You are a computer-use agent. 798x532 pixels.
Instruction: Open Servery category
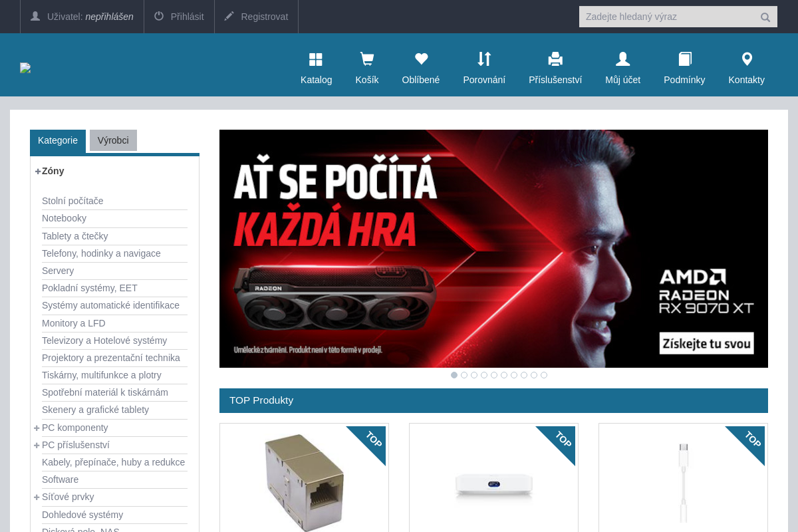coord(58,271)
